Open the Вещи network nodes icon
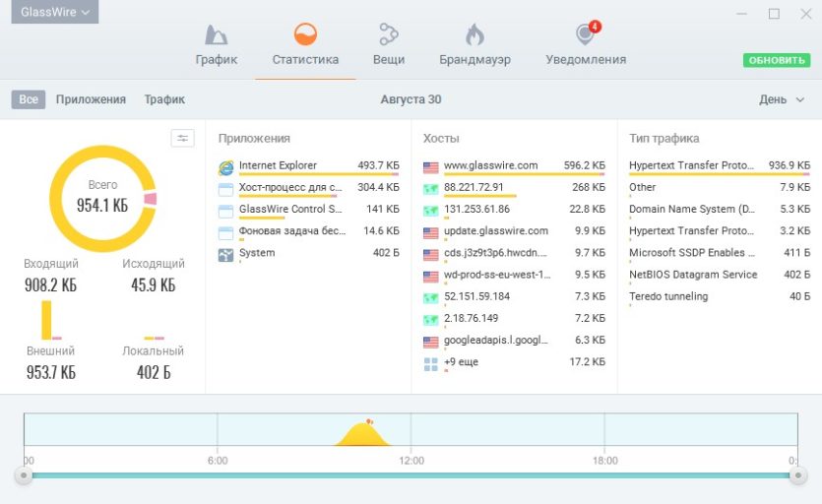This screenshot has height=504, width=822. click(x=389, y=34)
